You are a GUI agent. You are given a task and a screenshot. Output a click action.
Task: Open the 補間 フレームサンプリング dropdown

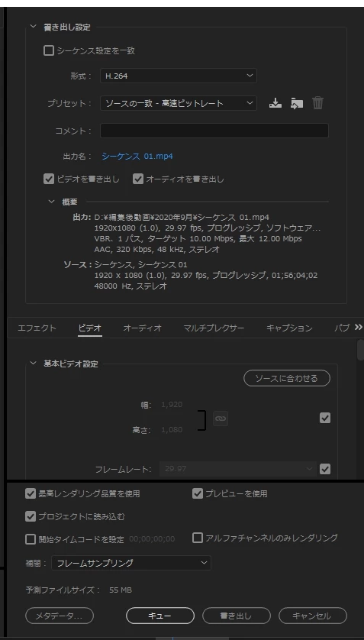[x=131, y=563]
